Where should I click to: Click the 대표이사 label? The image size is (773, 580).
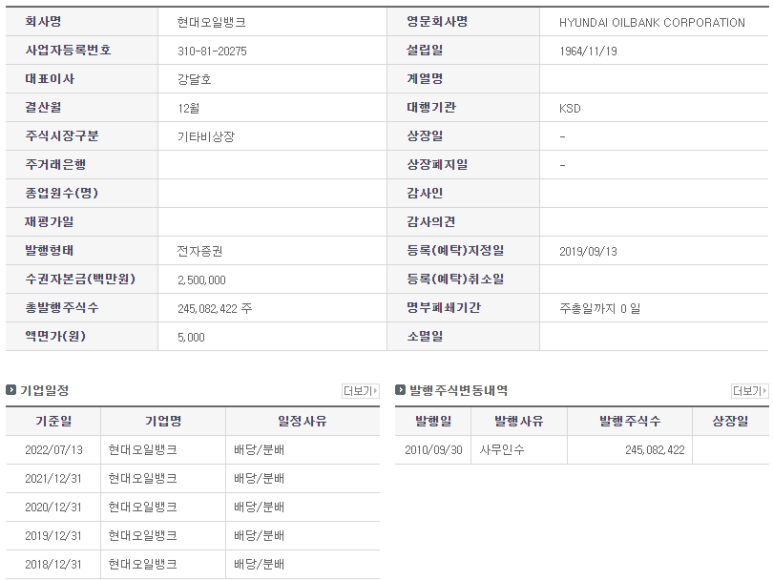point(50,79)
